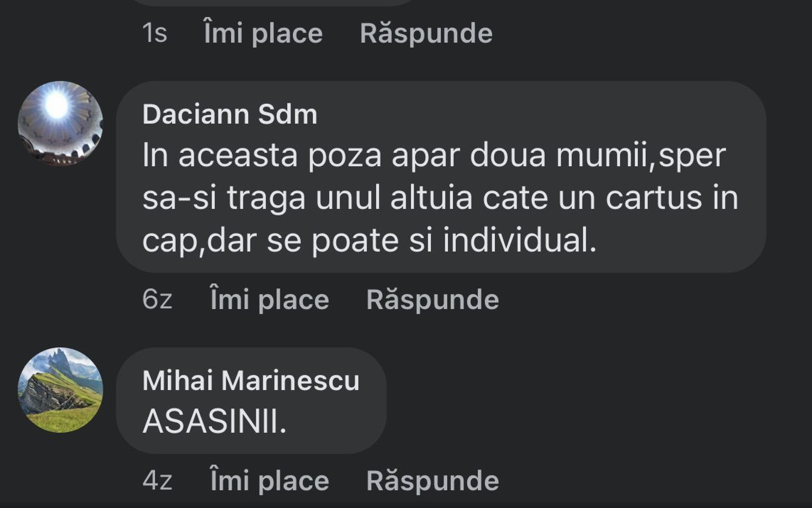Reply to Daciann Sdm's comment
The height and width of the screenshot is (508, 812).
[x=432, y=300]
